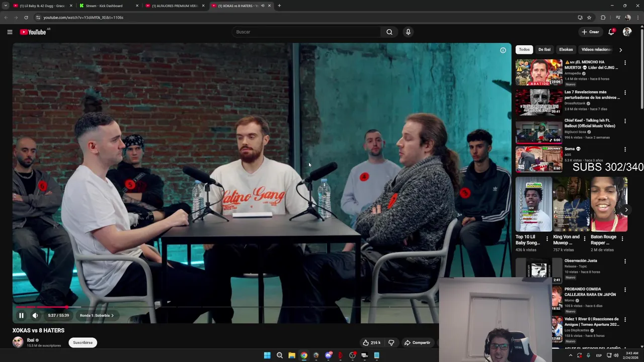Open options for 7 Revelaciones video
The image size is (644, 362).
[x=625, y=93]
